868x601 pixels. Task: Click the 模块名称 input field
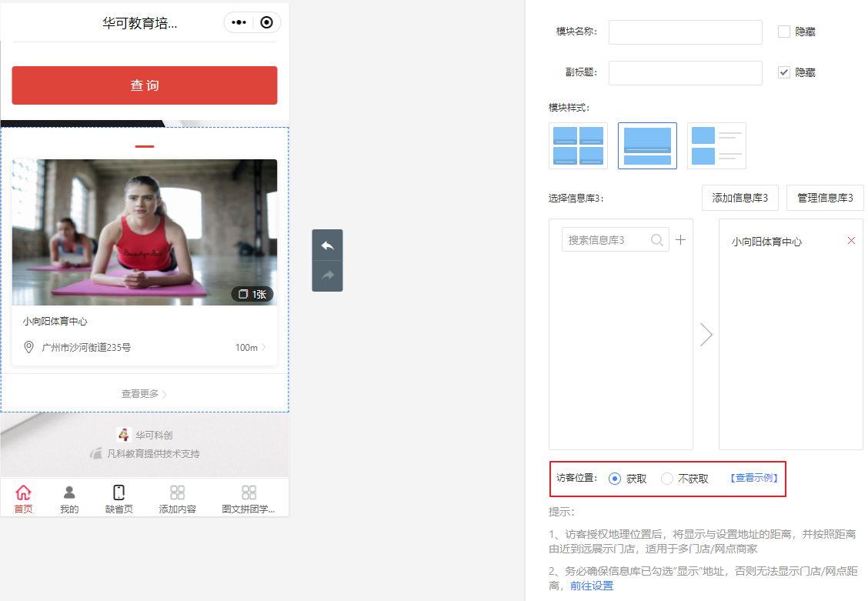(x=686, y=32)
